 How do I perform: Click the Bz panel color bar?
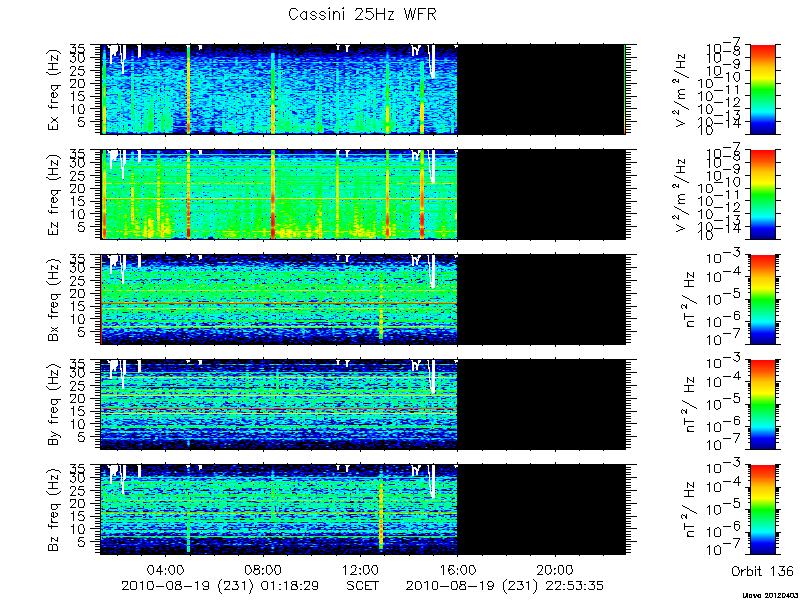[x=762, y=510]
